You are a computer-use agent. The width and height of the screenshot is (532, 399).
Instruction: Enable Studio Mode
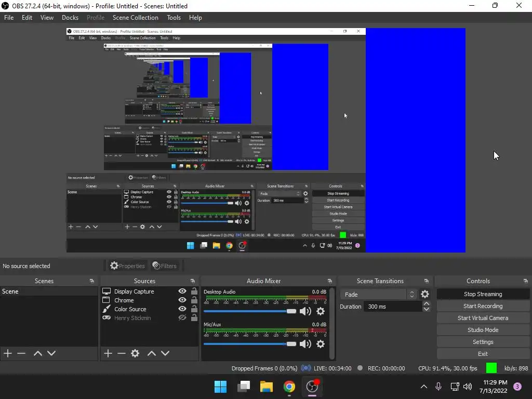483,330
